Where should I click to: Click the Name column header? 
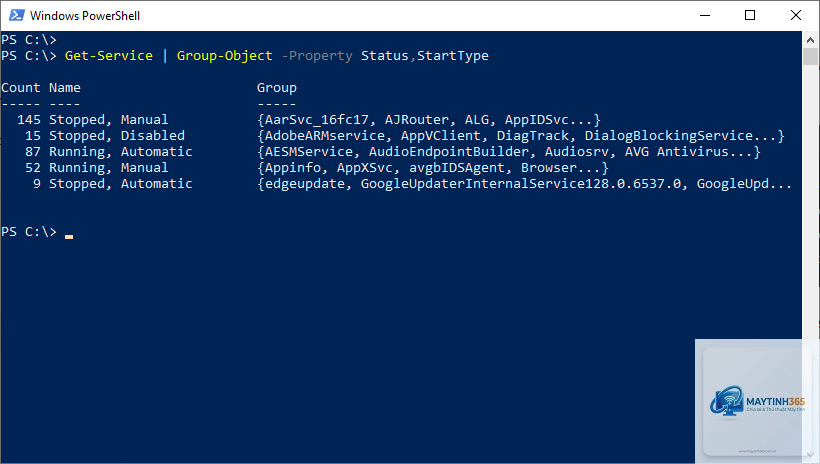point(65,88)
